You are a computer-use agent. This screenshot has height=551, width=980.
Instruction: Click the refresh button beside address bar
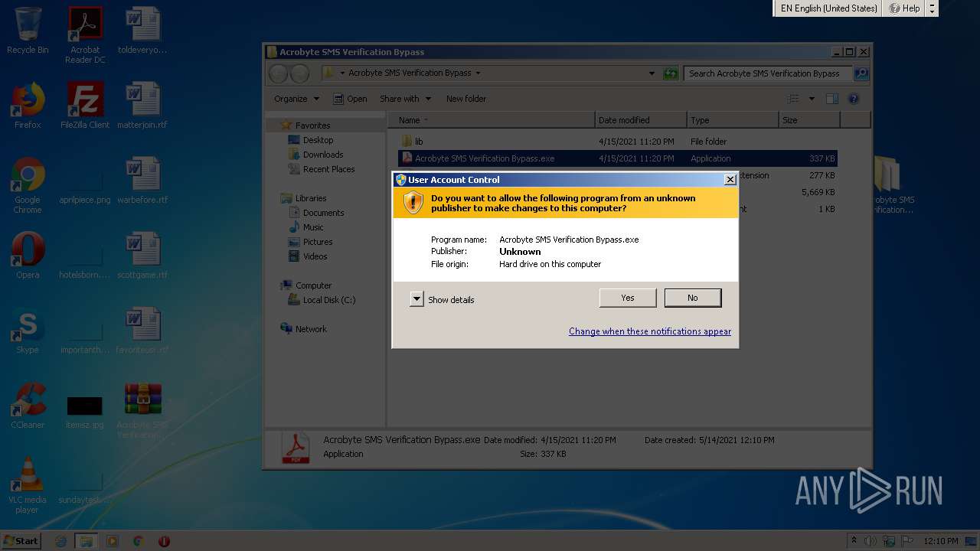click(671, 73)
